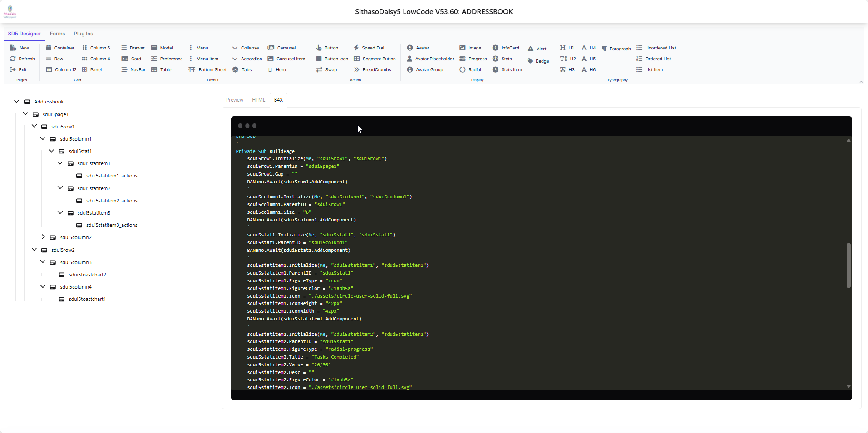Viewport: 868px width, 433px height.
Task: Switch to the Forms tab
Action: (57, 34)
